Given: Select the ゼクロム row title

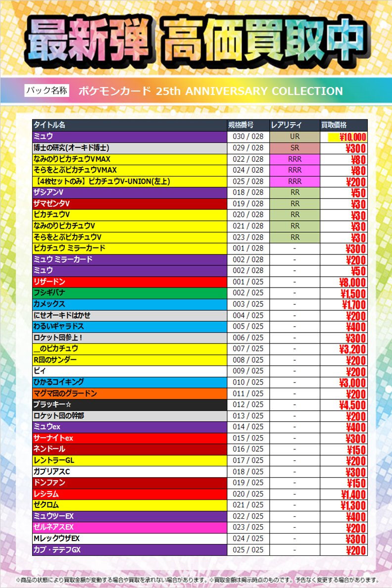Looking at the screenshot, I should (x=129, y=505).
